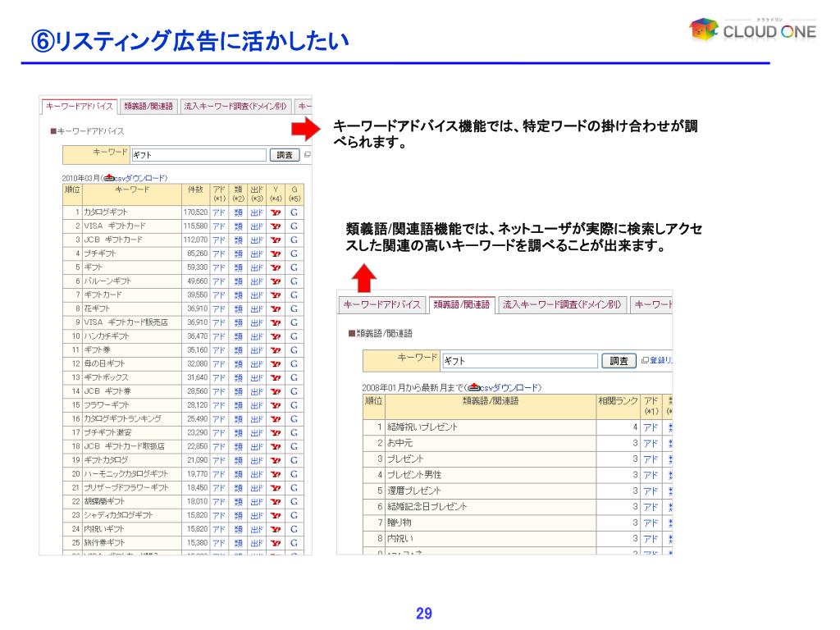Click Yahoo icon in ハンカチギフト row
Screen dimensions: 840x630
click(276, 336)
